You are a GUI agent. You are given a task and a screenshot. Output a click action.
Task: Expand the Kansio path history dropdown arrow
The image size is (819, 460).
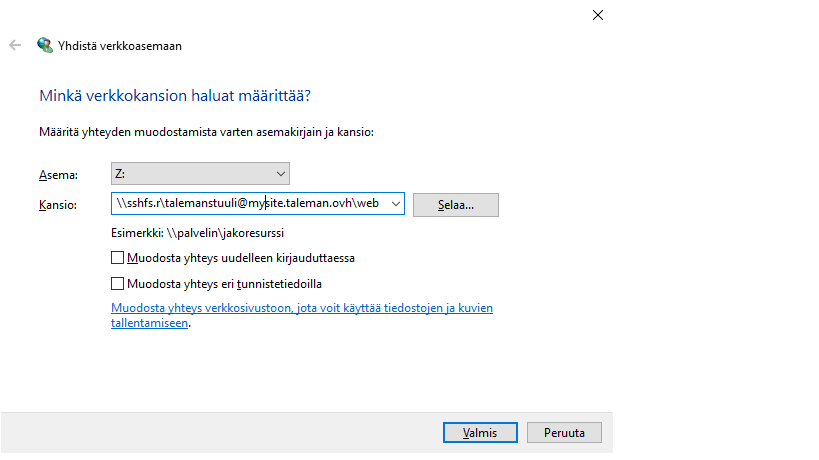395,204
